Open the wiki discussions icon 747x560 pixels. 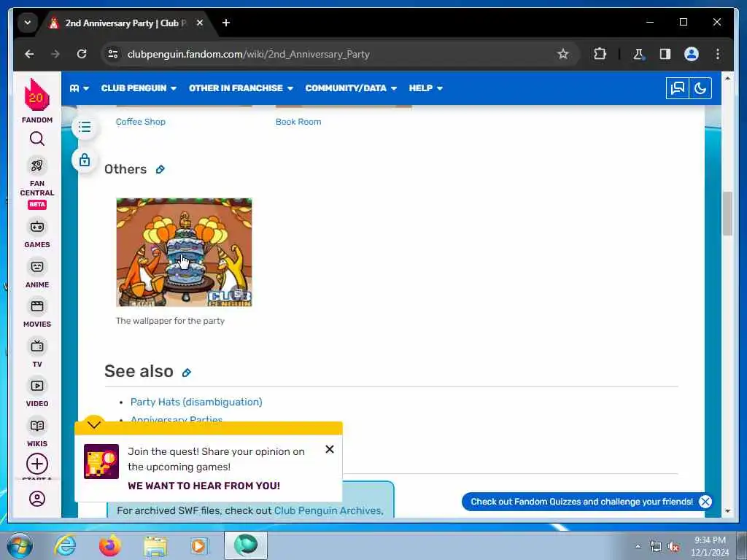[x=678, y=88]
